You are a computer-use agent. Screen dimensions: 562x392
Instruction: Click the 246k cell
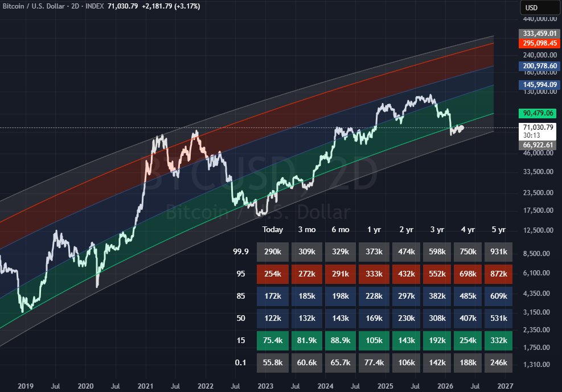pyautogui.click(x=499, y=362)
